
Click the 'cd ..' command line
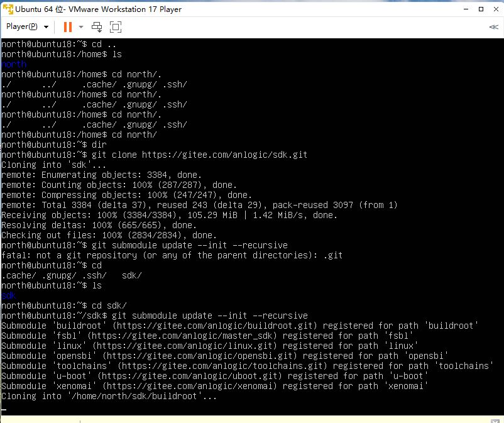(x=58, y=45)
